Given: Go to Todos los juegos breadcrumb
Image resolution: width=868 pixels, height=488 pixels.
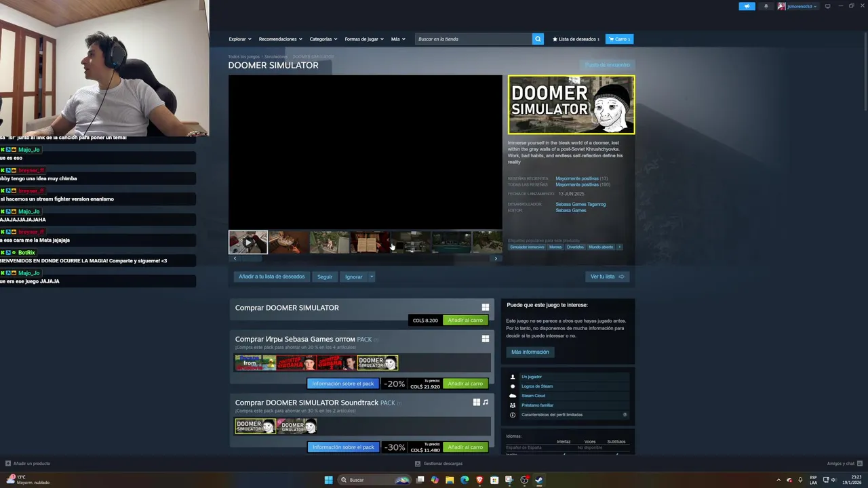Looking at the screenshot, I should point(243,57).
